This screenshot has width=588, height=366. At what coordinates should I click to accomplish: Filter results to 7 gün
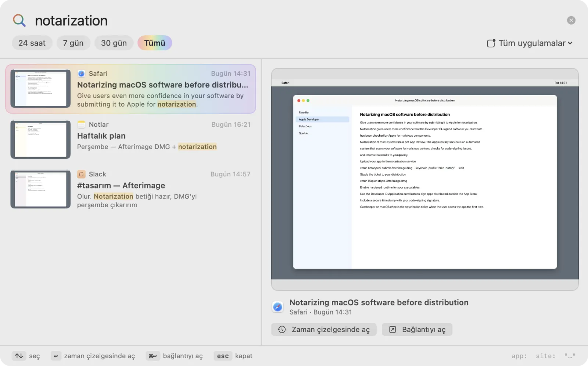click(73, 43)
